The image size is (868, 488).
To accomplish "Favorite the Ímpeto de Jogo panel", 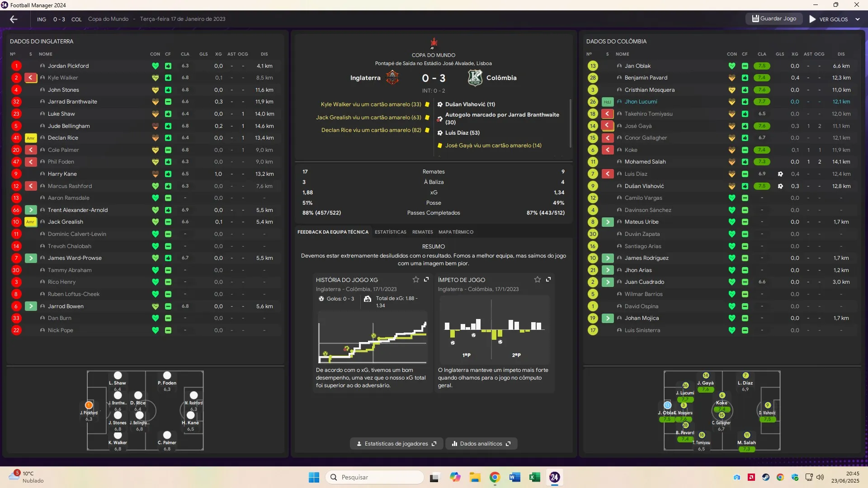I will [x=538, y=280].
